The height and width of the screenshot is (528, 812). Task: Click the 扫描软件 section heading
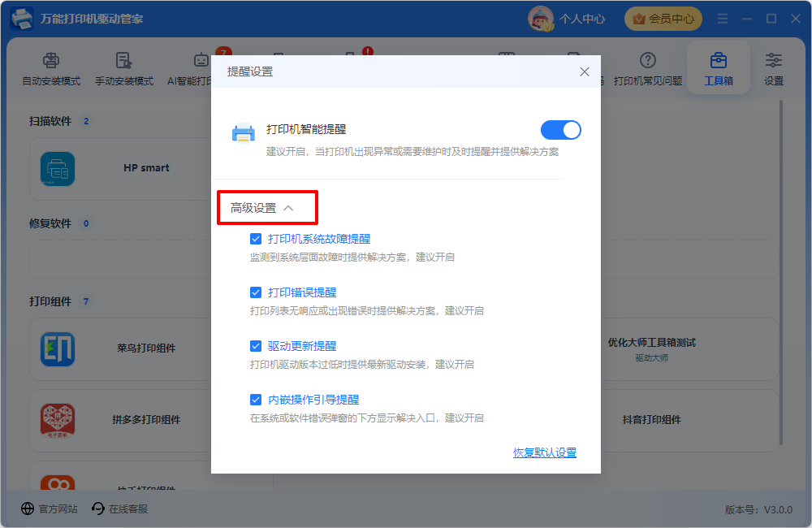click(x=50, y=121)
